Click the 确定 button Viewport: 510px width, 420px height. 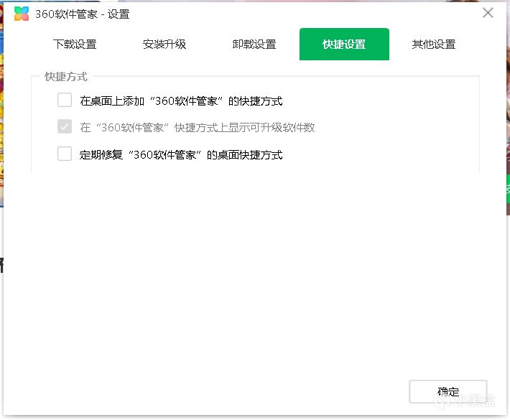click(448, 392)
